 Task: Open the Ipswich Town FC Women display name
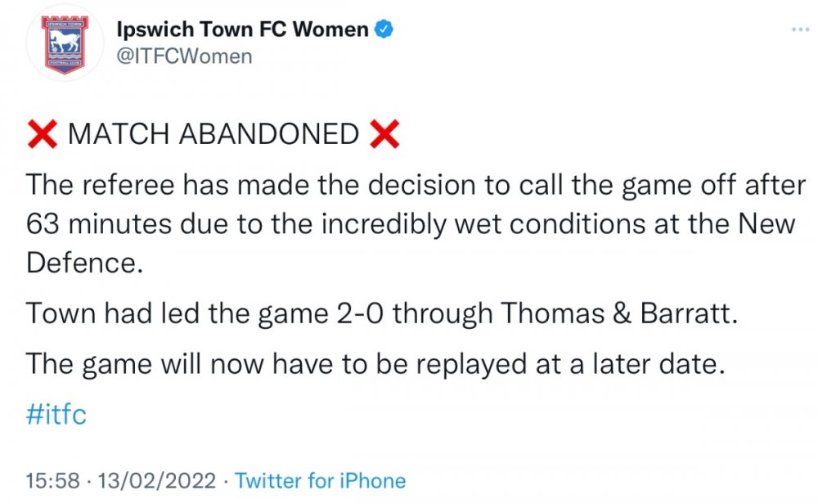point(243,30)
